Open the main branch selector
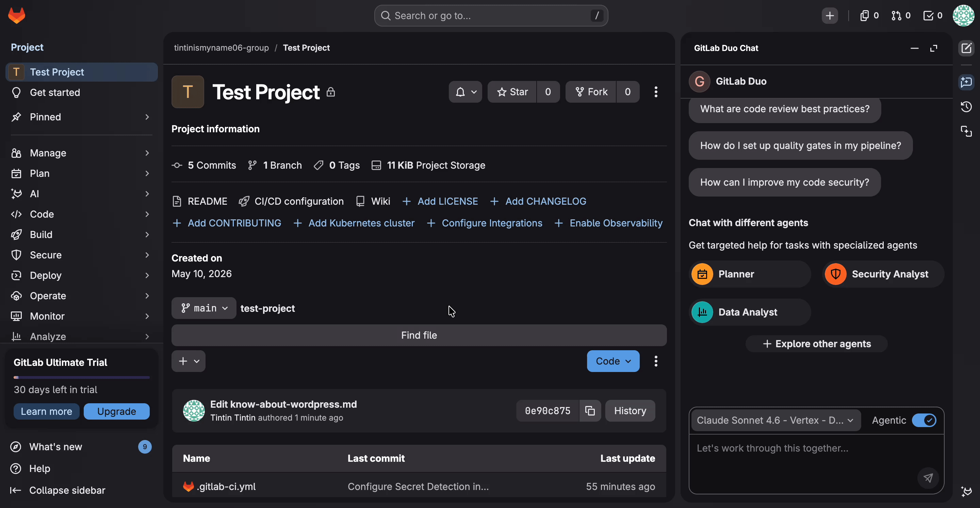 (x=204, y=308)
